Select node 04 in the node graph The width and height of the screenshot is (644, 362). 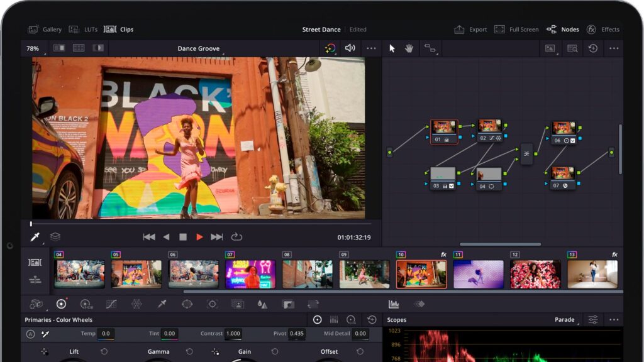point(489,178)
